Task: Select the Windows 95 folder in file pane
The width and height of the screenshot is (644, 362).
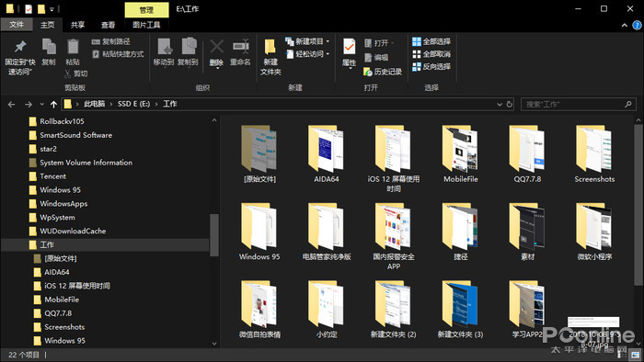Action: (259, 232)
